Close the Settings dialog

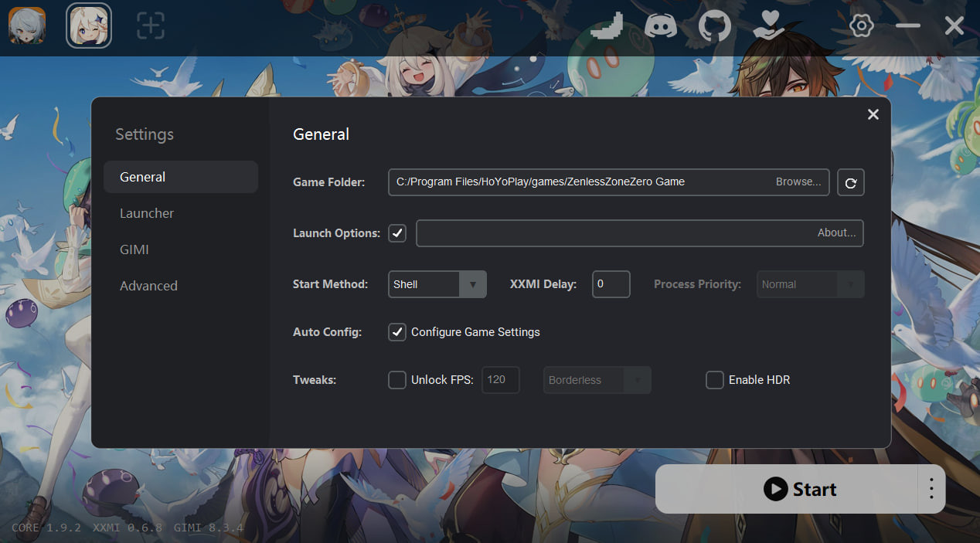pos(873,114)
